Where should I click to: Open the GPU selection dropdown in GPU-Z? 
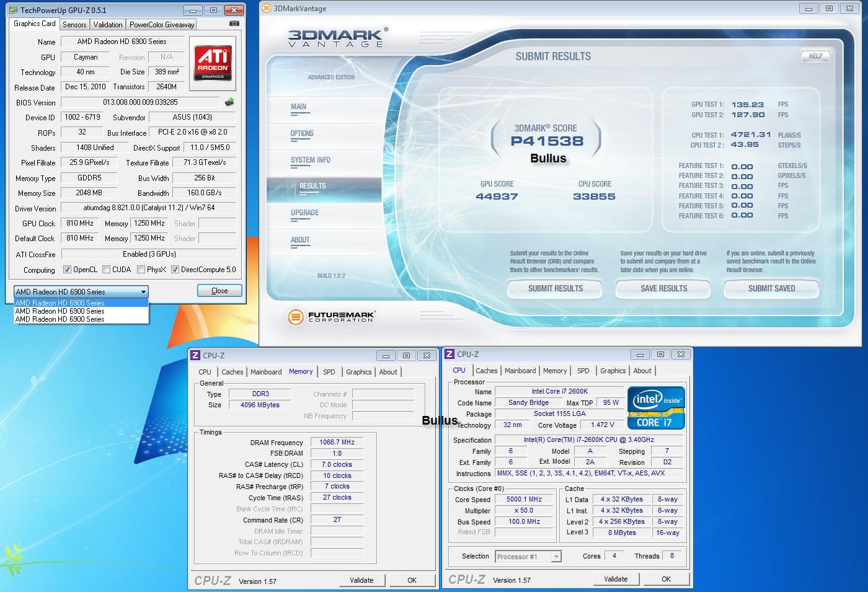[x=81, y=291]
